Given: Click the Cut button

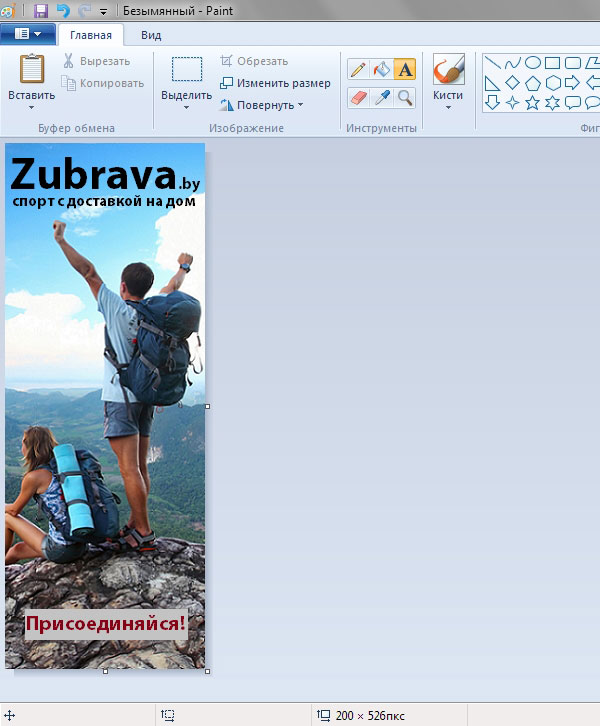Looking at the screenshot, I should [96, 61].
